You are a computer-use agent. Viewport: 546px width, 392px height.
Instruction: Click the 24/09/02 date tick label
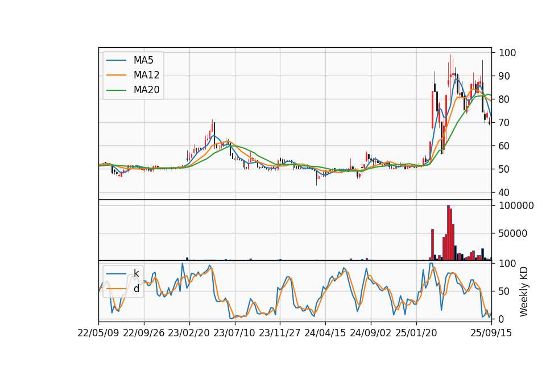coord(370,333)
